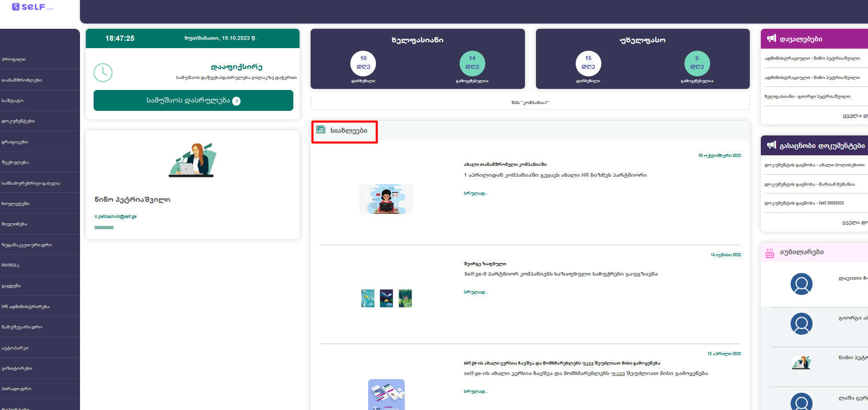This screenshot has width=868, height=410.
Task: Click the news icon beside სიახლეები heading
Action: (321, 130)
